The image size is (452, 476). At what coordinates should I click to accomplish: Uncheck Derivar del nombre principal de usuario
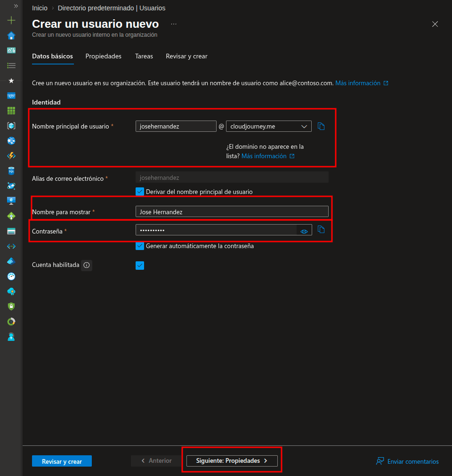[140, 192]
